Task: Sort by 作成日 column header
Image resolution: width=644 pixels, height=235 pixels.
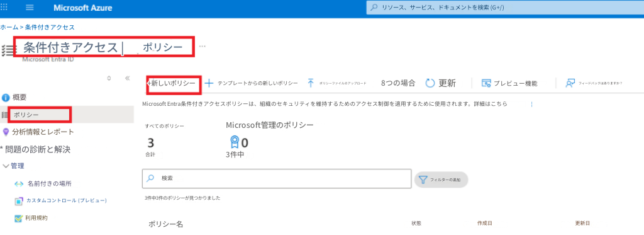Action: (485, 224)
